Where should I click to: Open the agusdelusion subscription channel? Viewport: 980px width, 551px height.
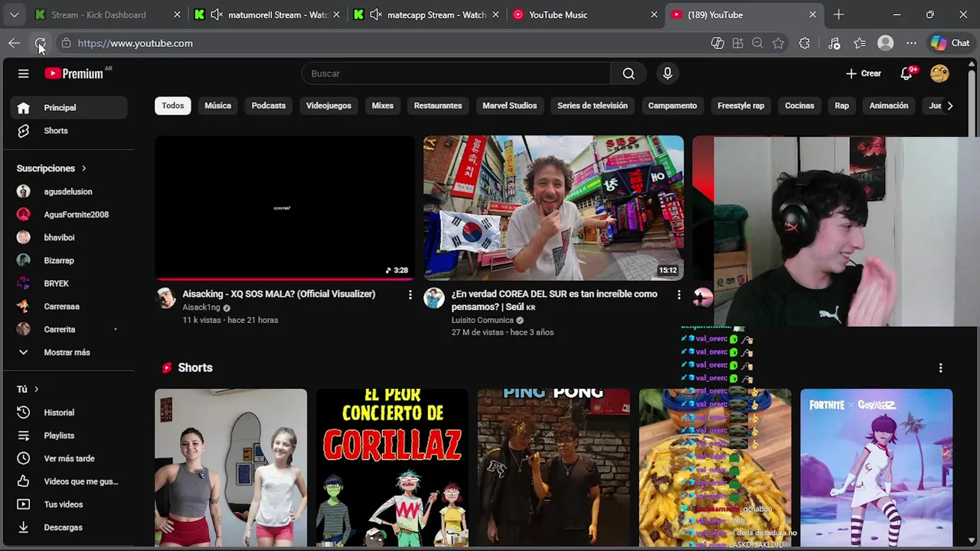click(x=67, y=191)
